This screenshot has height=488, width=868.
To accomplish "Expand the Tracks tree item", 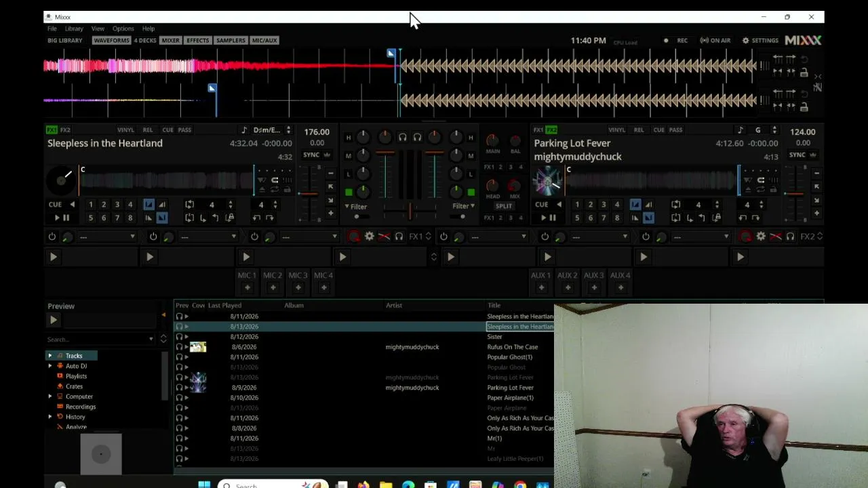I will coord(50,356).
